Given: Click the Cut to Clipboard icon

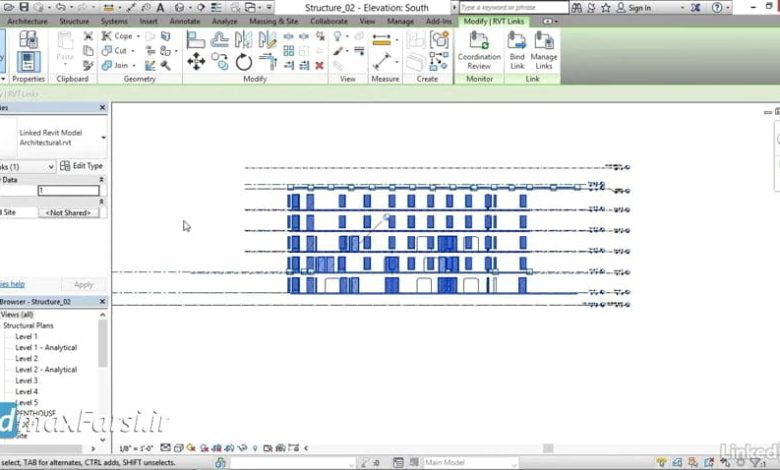Looking at the screenshot, I should coord(88,36).
